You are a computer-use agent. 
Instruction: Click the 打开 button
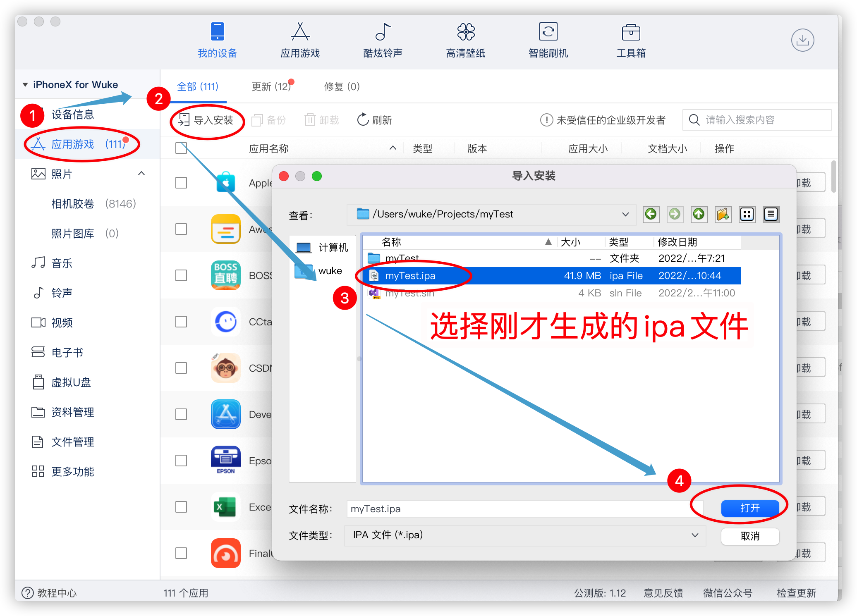tap(750, 508)
